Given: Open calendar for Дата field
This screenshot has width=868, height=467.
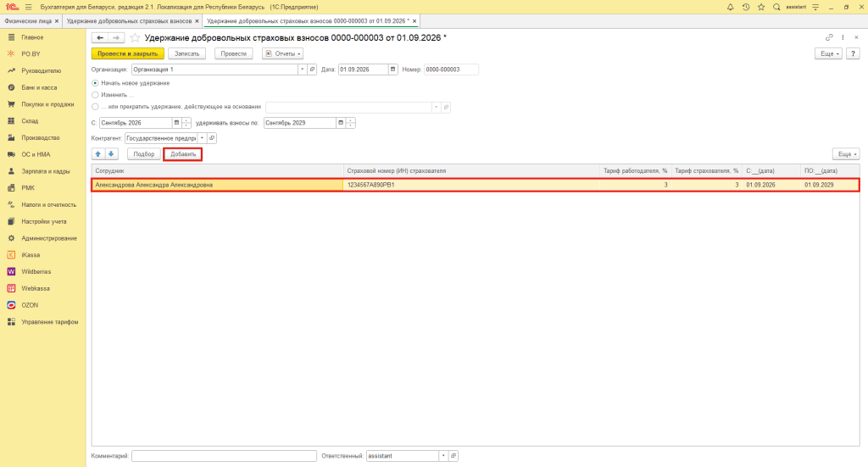Looking at the screenshot, I should tap(393, 69).
